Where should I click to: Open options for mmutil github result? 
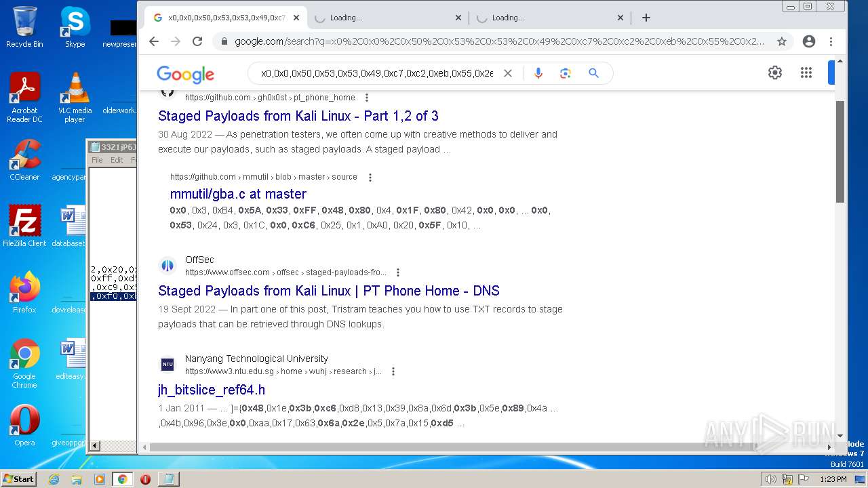click(x=370, y=178)
